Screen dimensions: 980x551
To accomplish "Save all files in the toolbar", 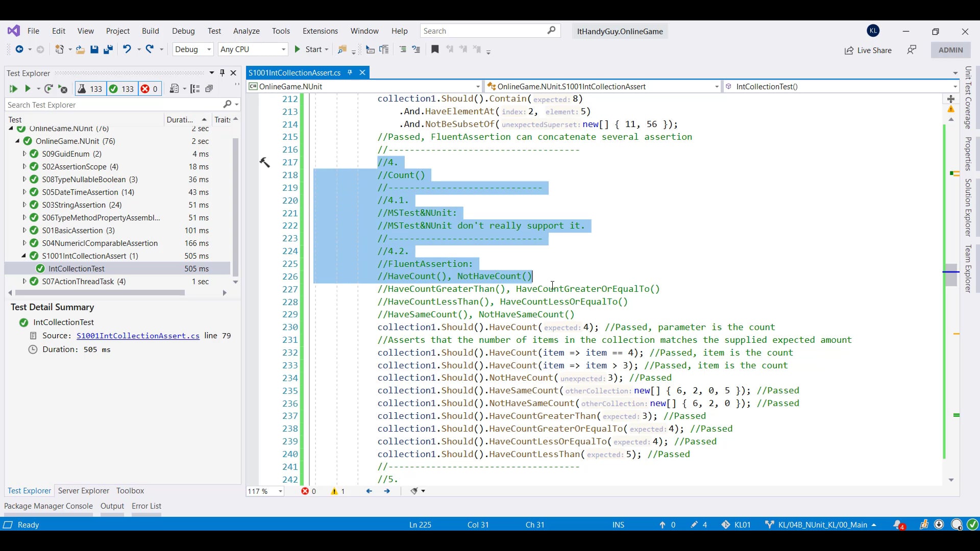I will point(108,49).
